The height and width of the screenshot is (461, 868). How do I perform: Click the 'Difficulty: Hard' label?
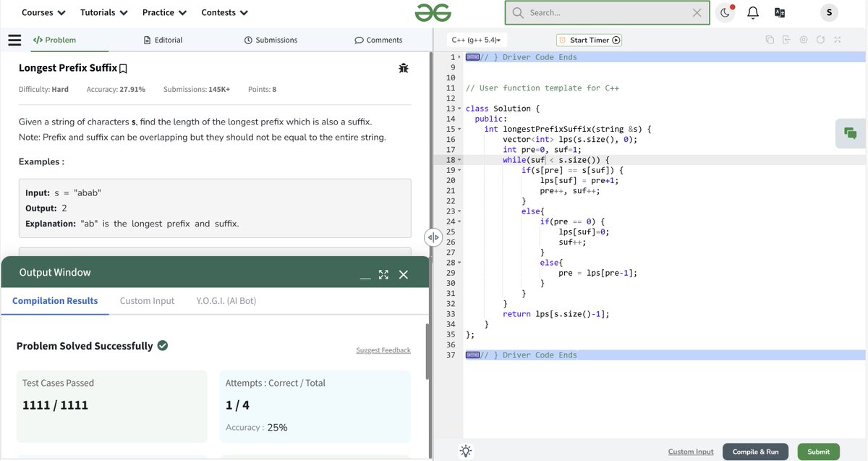pyautogui.click(x=43, y=90)
